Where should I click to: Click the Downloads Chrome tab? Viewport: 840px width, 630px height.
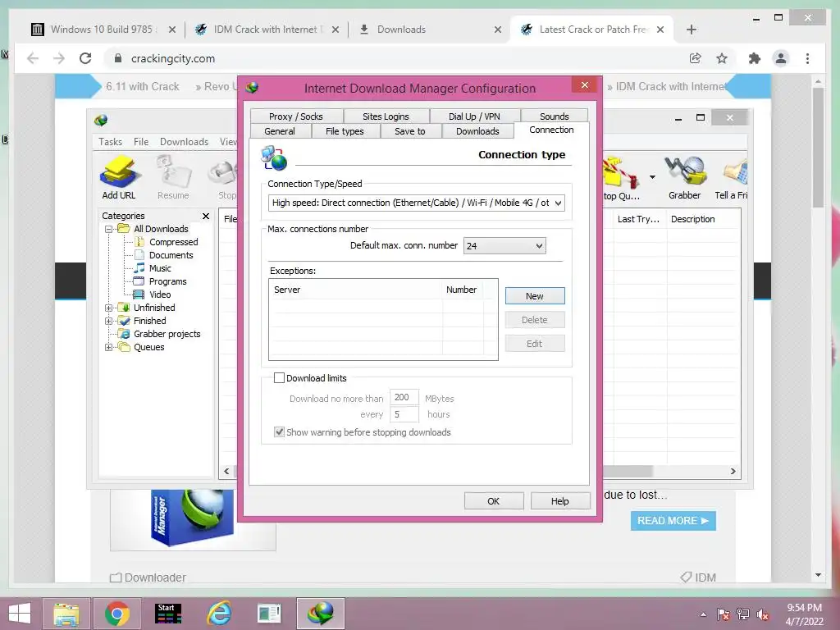click(428, 30)
